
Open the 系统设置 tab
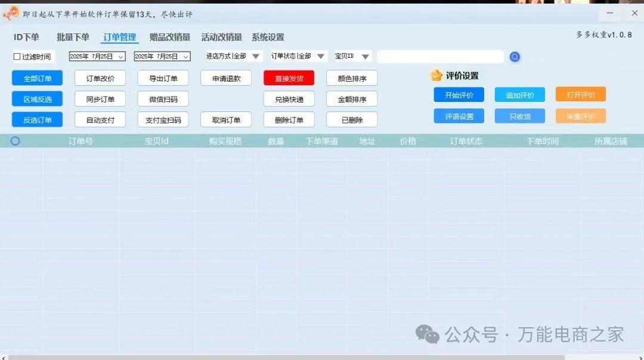click(x=268, y=37)
